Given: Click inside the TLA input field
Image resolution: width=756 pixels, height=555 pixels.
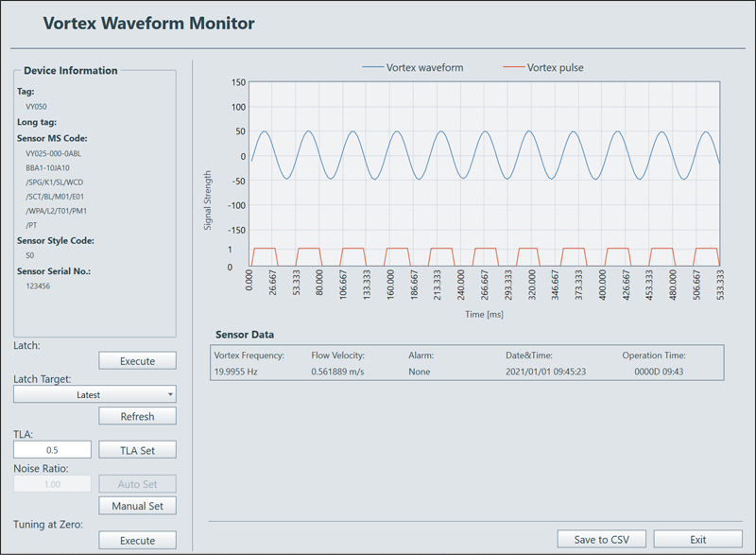Looking at the screenshot, I should click(52, 450).
